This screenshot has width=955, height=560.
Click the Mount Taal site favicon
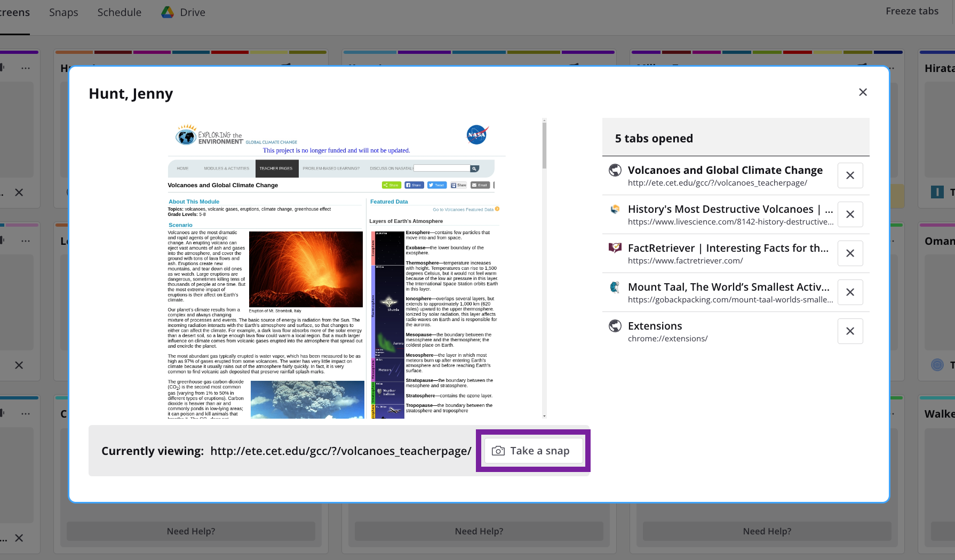(x=615, y=287)
